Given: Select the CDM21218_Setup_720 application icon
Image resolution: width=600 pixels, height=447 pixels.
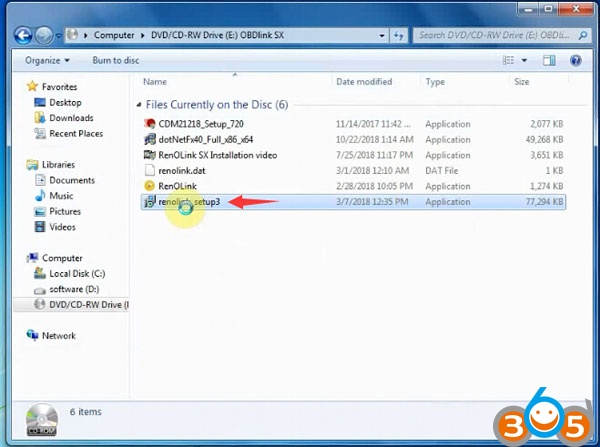Looking at the screenshot, I should coord(150,124).
